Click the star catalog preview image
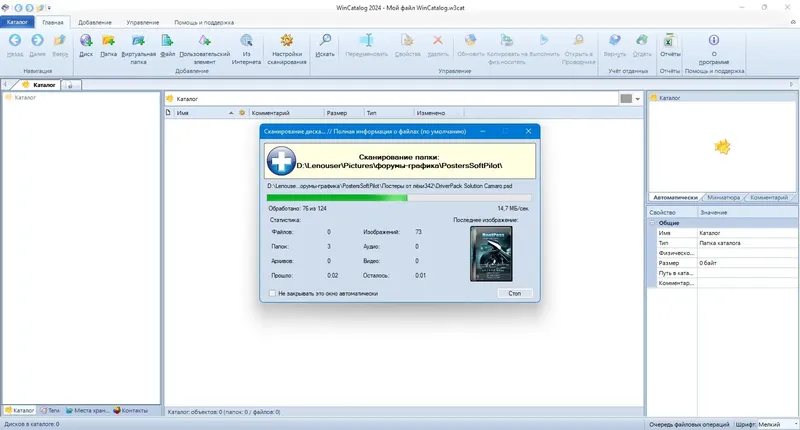Viewport: 800px width, 430px height. [x=722, y=147]
